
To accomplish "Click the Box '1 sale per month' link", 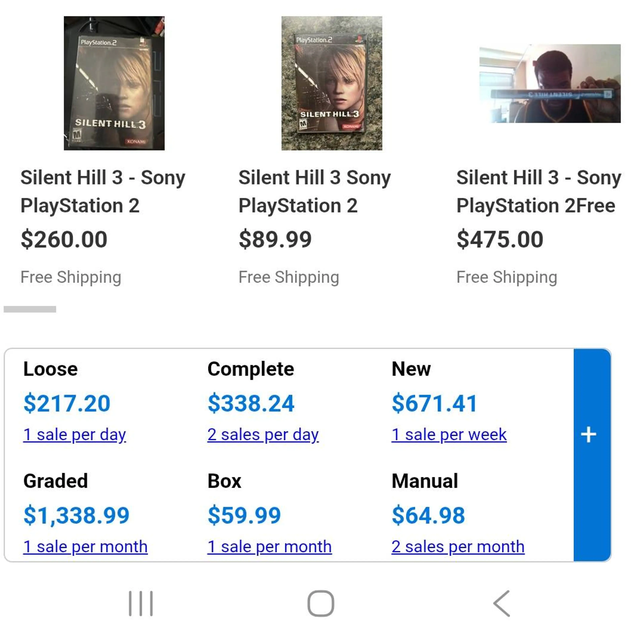I will [x=269, y=546].
